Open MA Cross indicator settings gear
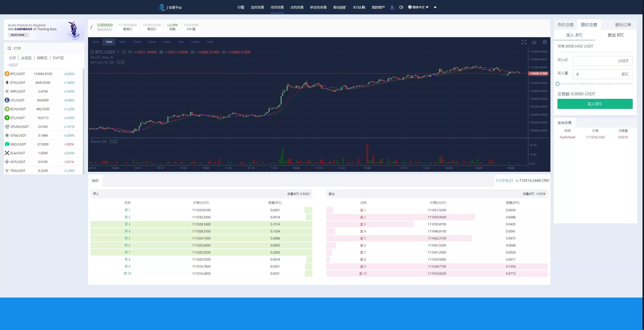Screen dimensions: 644x330 (118, 62)
